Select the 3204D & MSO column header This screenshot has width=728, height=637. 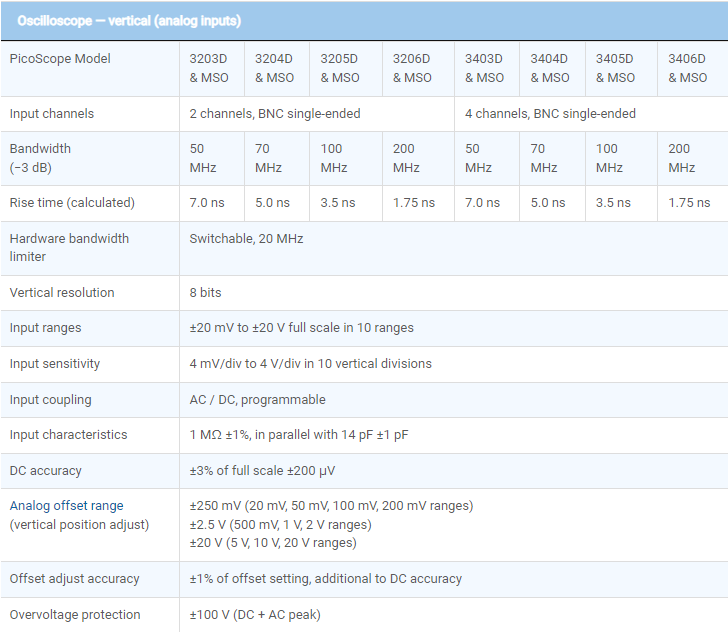coord(274,68)
